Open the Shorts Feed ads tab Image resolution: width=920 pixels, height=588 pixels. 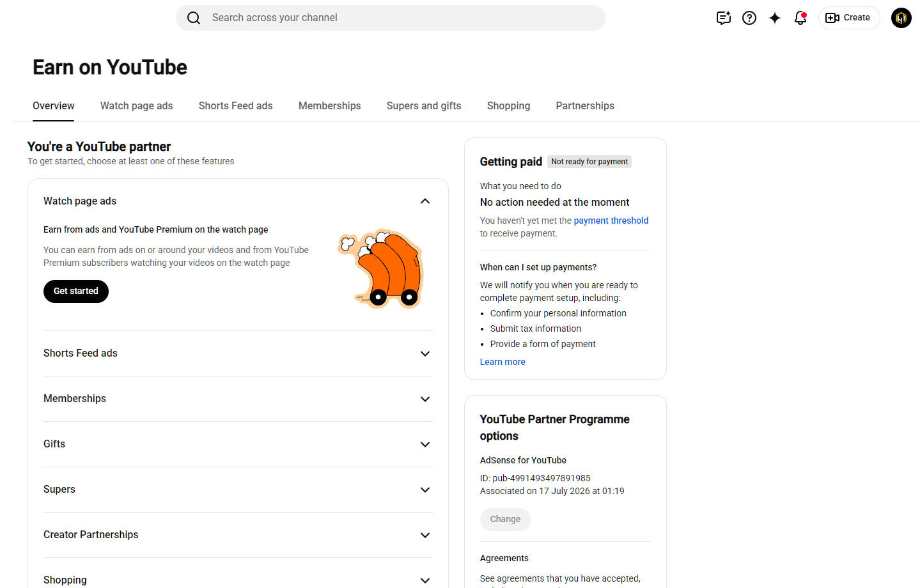(236, 106)
